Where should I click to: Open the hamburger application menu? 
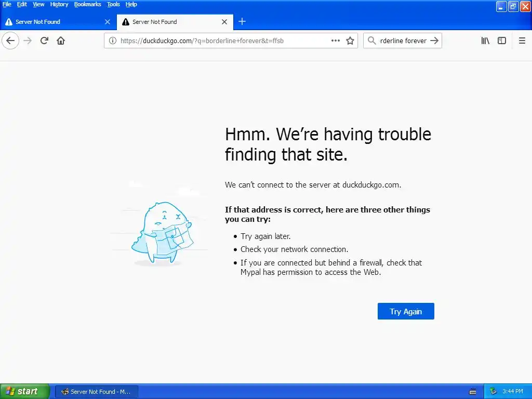[x=522, y=41]
